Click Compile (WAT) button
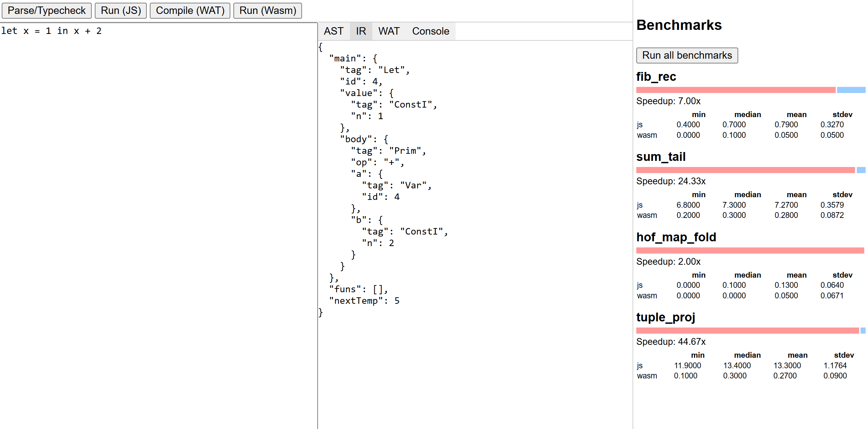868x429 pixels. [190, 11]
